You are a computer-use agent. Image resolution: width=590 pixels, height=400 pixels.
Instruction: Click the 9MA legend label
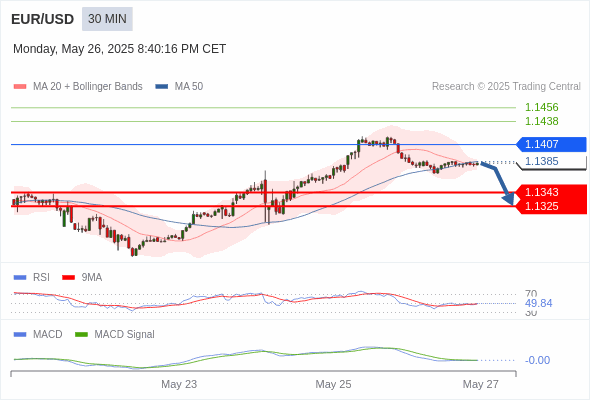point(92,278)
